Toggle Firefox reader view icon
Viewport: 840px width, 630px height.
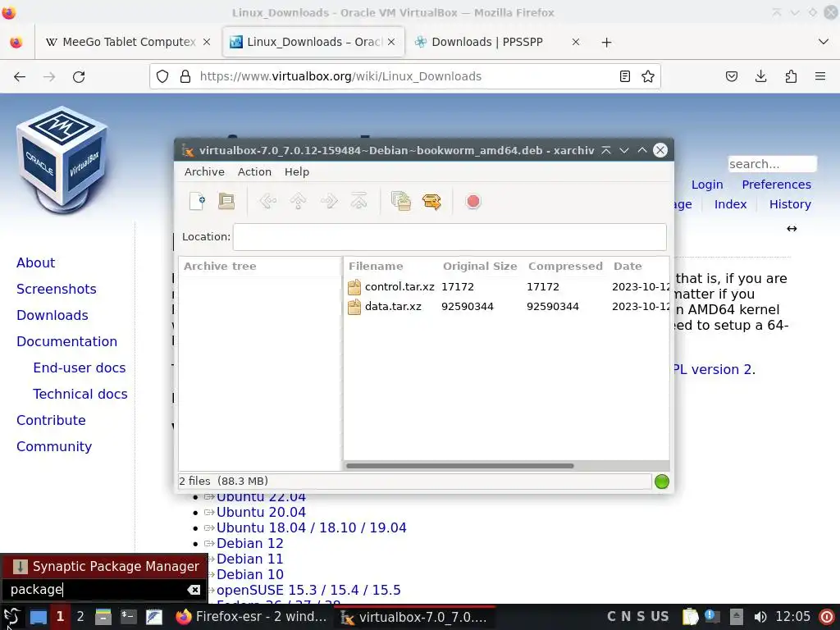[624, 76]
